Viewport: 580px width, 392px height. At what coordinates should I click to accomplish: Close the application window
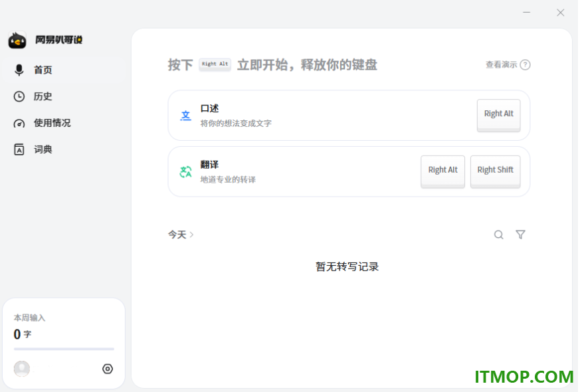pos(560,13)
